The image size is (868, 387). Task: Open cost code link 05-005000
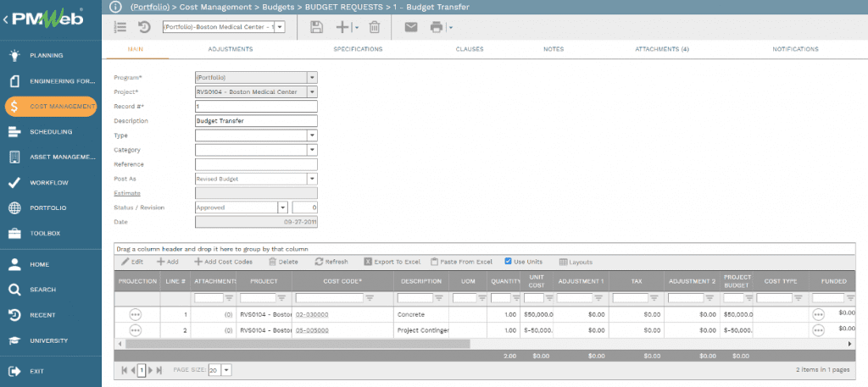pyautogui.click(x=312, y=330)
